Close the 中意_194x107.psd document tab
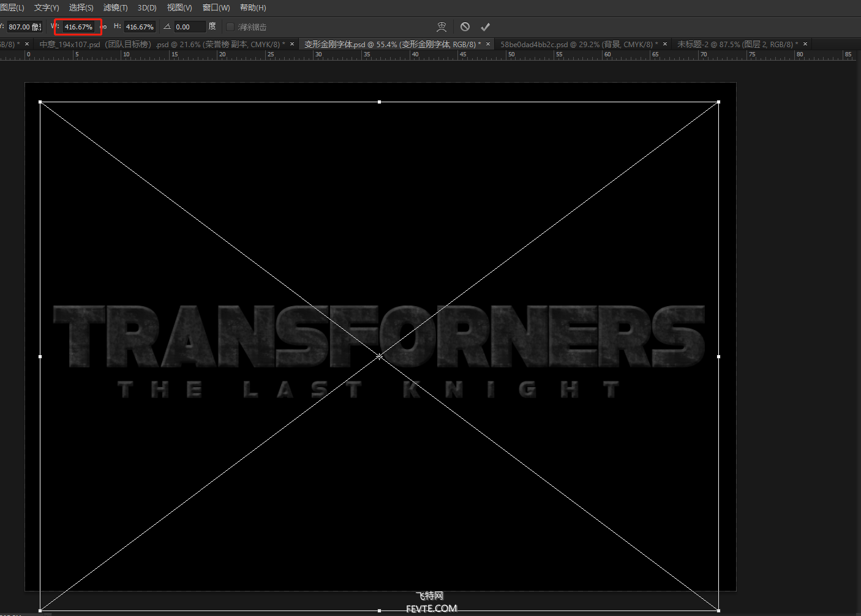The image size is (861, 616). [x=292, y=44]
